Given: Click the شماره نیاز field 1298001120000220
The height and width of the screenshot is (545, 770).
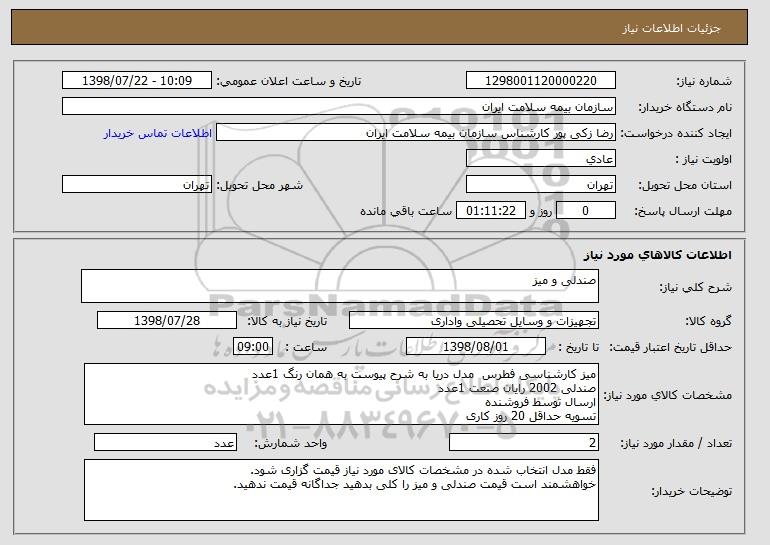Looking at the screenshot, I should click(541, 81).
